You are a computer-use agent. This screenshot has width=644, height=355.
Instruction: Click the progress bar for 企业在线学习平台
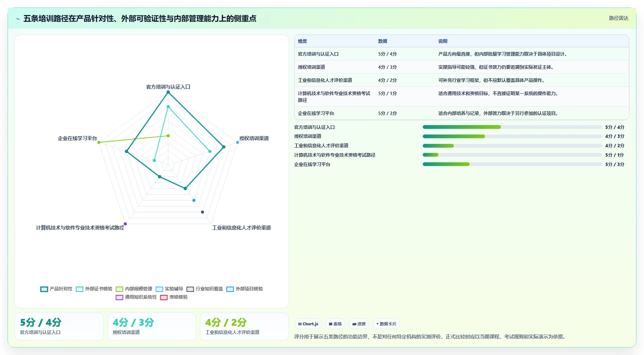tap(512, 164)
